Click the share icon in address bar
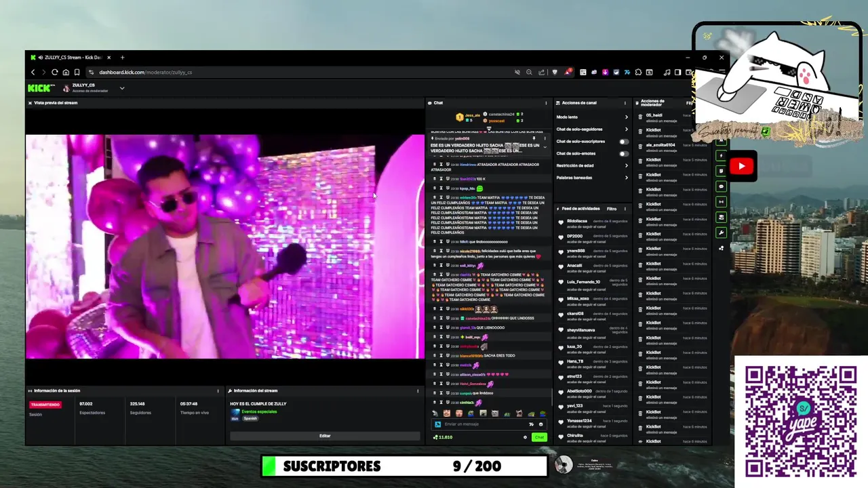The image size is (868, 488). pyautogui.click(x=541, y=73)
